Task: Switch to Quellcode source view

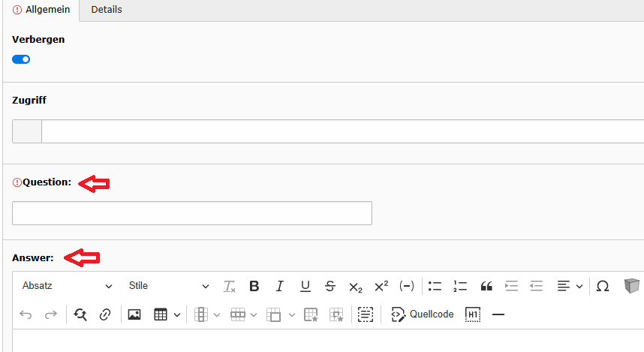Action: (423, 314)
